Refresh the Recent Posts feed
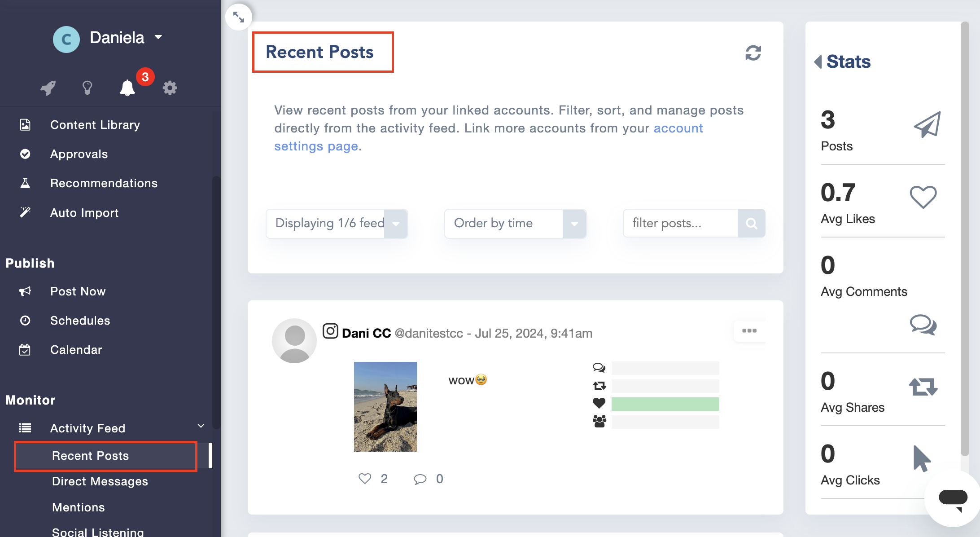 coord(753,53)
